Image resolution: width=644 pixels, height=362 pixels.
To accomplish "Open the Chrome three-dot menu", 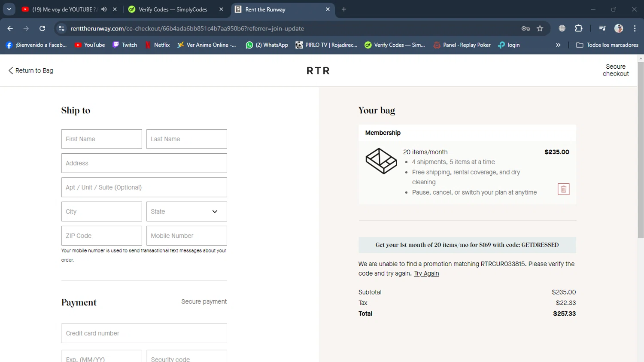I will (635, 28).
